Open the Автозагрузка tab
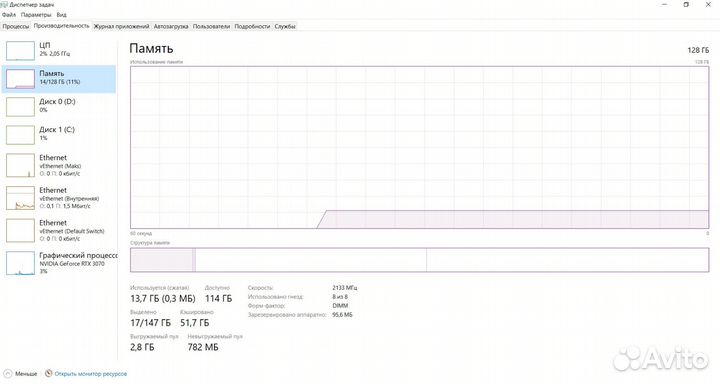The image size is (720, 384). click(171, 27)
